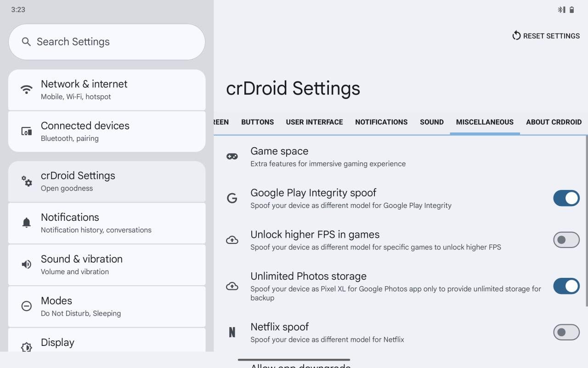This screenshot has width=588, height=368.
Task: Tap the battery icon in status bar
Action: click(572, 10)
